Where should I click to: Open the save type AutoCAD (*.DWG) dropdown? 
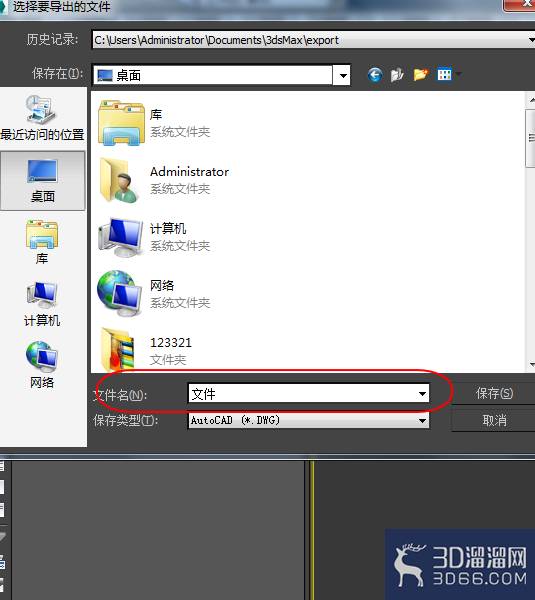coord(308,421)
